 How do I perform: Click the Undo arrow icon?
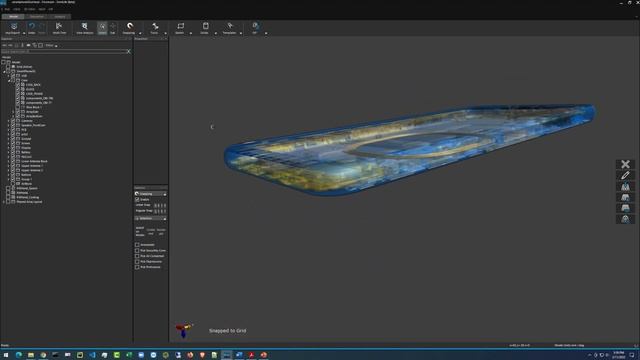31,27
